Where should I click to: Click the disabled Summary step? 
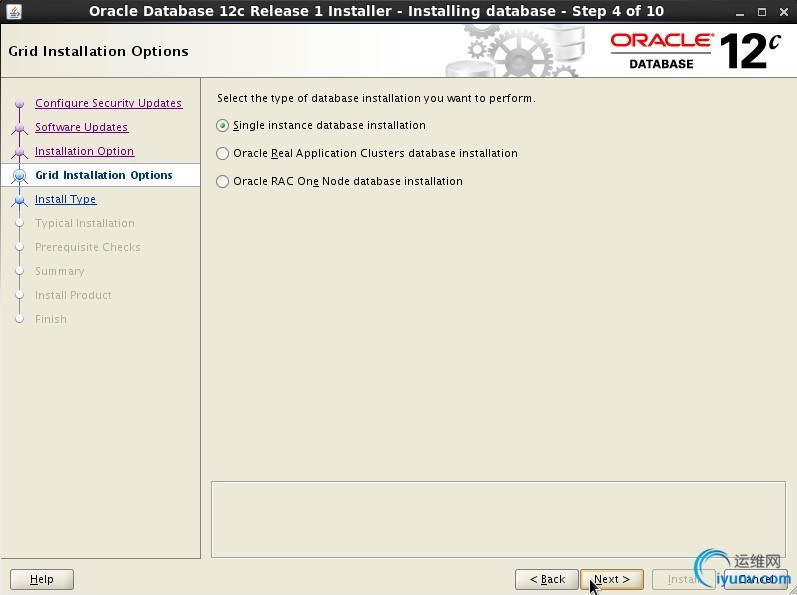[x=59, y=271]
